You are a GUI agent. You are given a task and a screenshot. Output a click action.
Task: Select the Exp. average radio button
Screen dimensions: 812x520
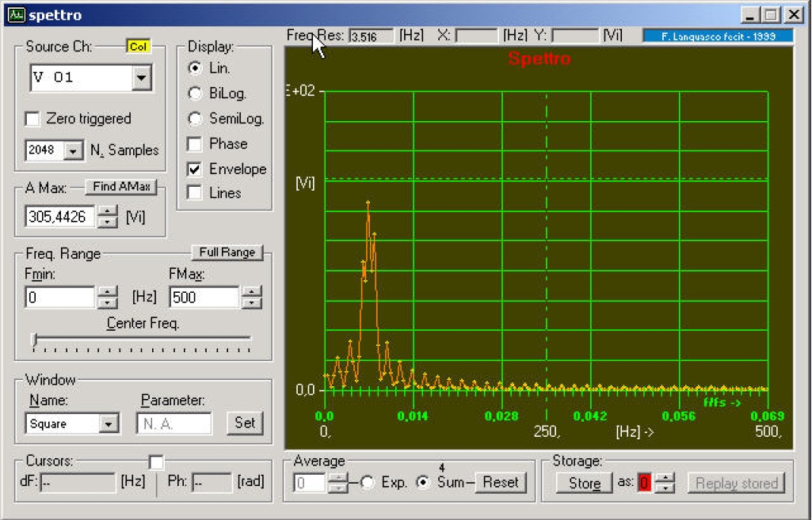click(367, 483)
